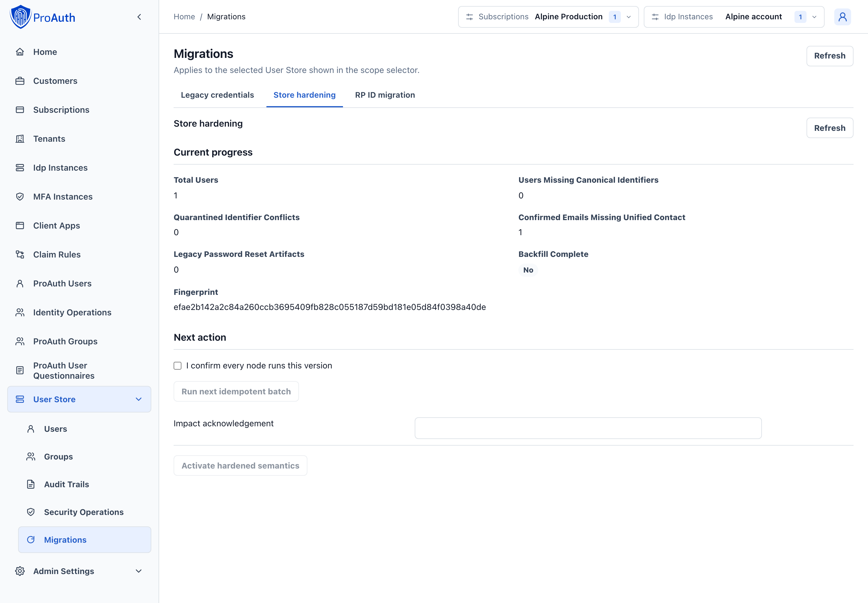Click the Idp Instances server icon
This screenshot has width=868, height=603.
click(x=20, y=168)
